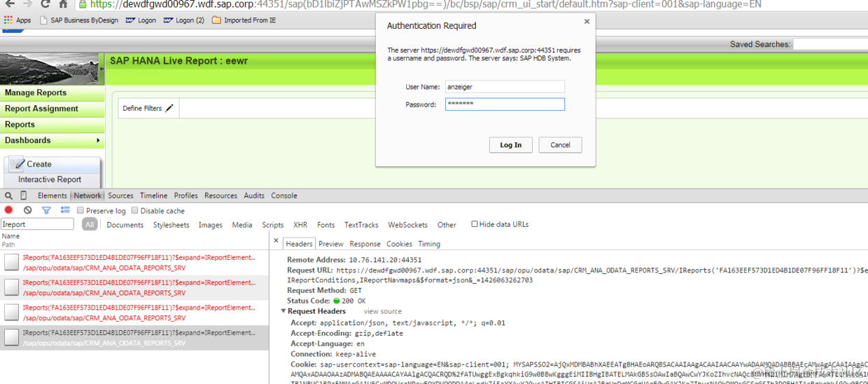This screenshot has height=384, width=868.
Task: Filter by Other type
Action: pos(447,225)
